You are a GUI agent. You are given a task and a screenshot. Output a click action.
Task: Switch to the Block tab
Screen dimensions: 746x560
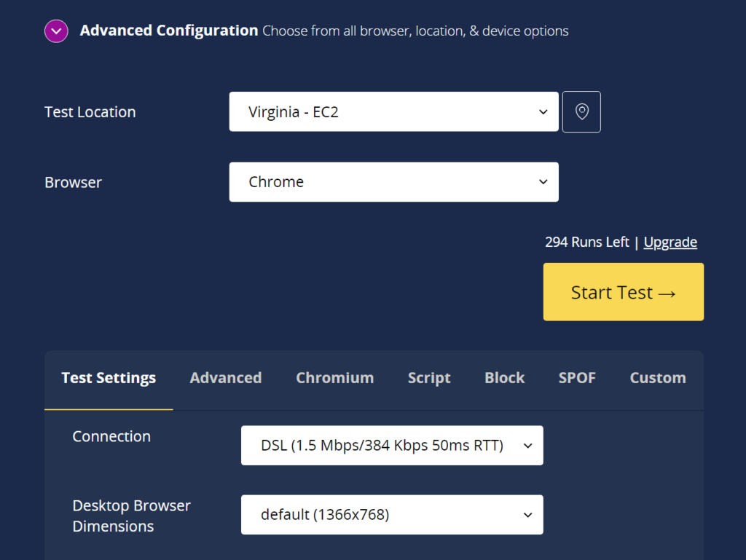[505, 378]
